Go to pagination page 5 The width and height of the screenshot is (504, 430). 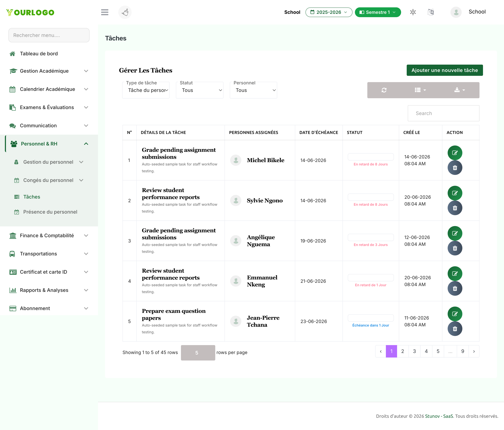[438, 351]
